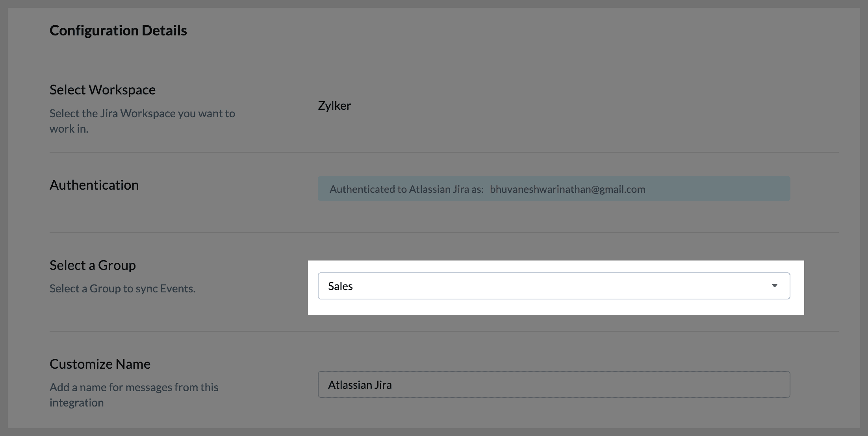Click the Authentication section label

(94, 185)
